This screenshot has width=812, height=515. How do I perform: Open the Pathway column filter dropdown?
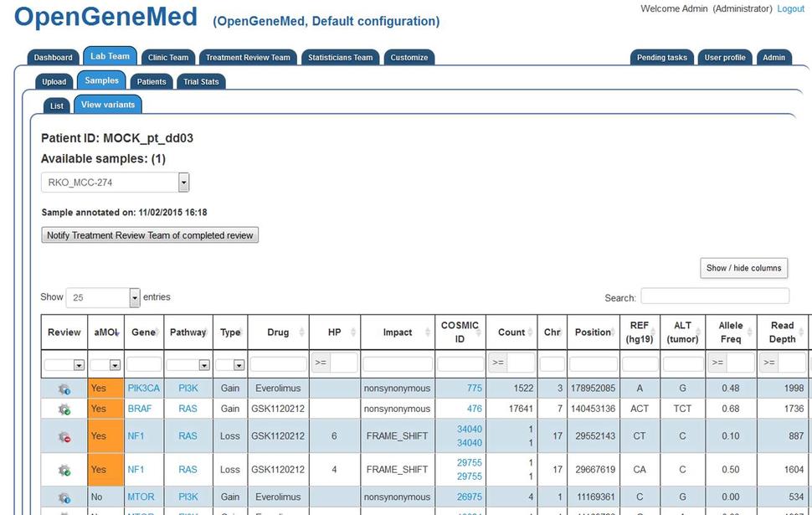203,365
